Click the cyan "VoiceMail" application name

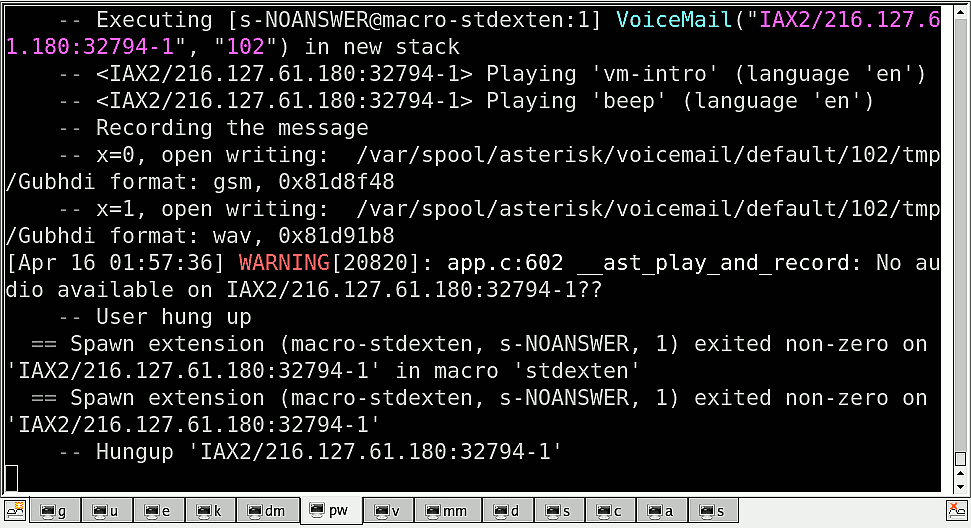click(x=674, y=20)
